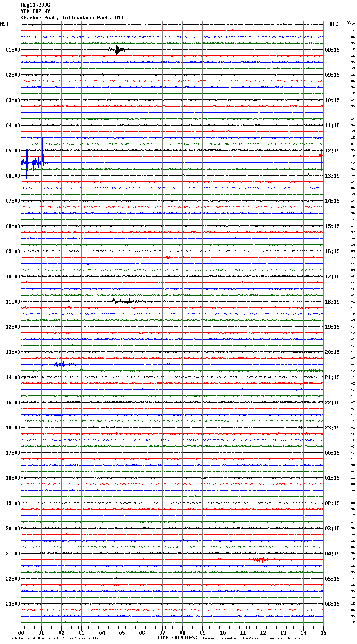Select the 10:15 UTC time label
Screen dimensions: 357x644
coord(332,100)
